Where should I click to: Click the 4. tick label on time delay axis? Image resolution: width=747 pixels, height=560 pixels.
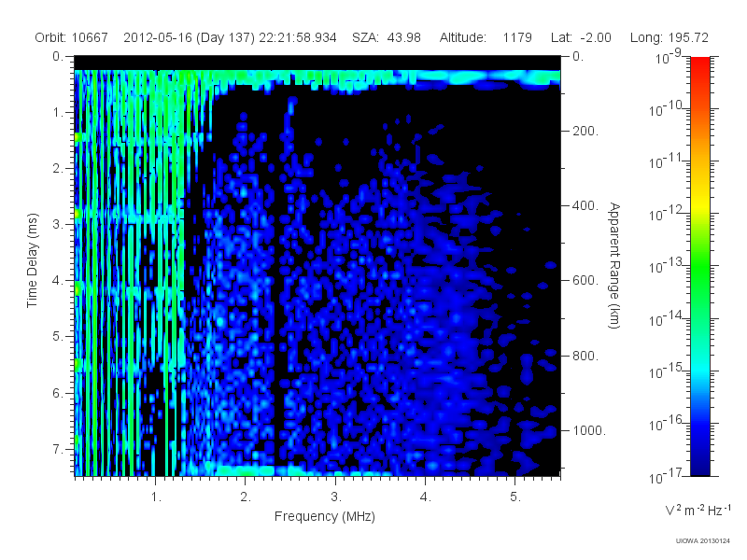tap(58, 281)
